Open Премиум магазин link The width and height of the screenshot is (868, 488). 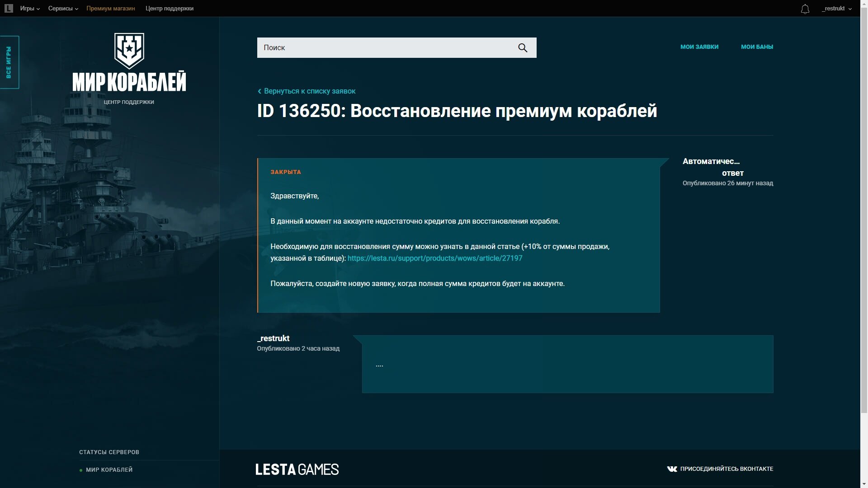pos(111,9)
